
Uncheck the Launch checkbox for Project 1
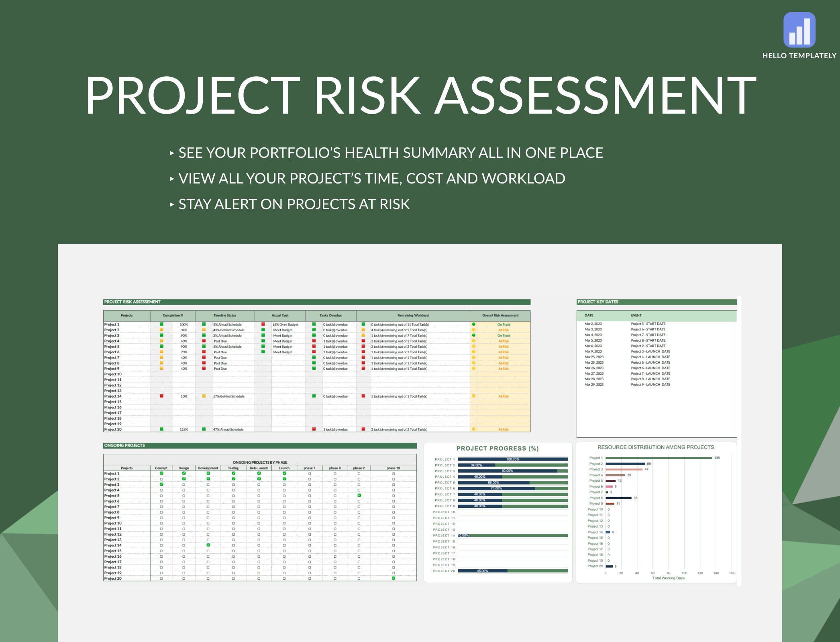coord(284,473)
